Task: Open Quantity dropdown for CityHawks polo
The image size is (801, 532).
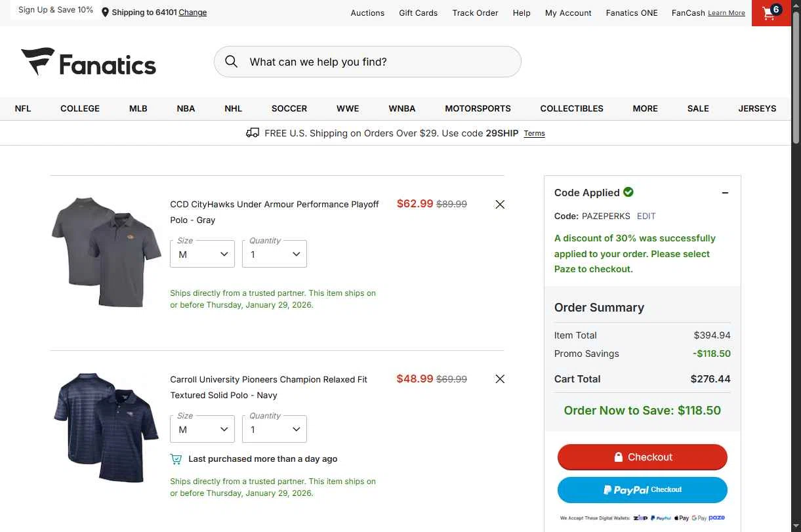Action: pos(274,254)
